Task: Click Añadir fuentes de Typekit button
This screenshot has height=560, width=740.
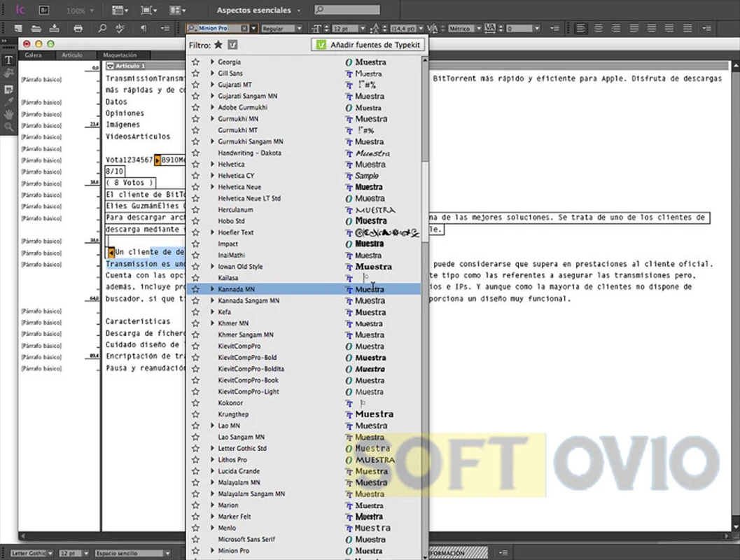Action: click(x=368, y=45)
